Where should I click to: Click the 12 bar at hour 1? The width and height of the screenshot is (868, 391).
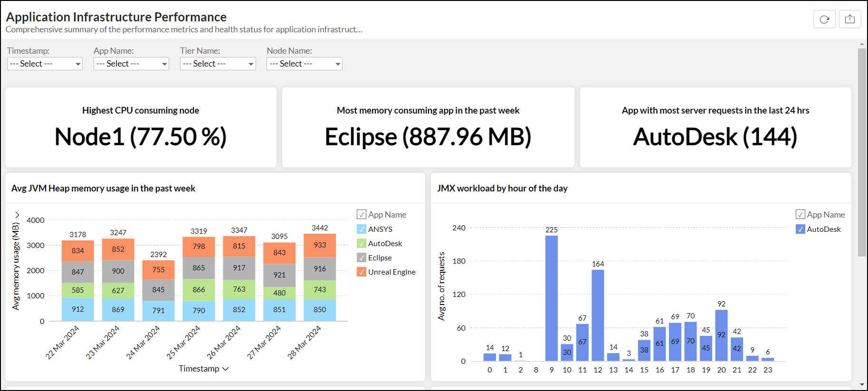(x=506, y=358)
